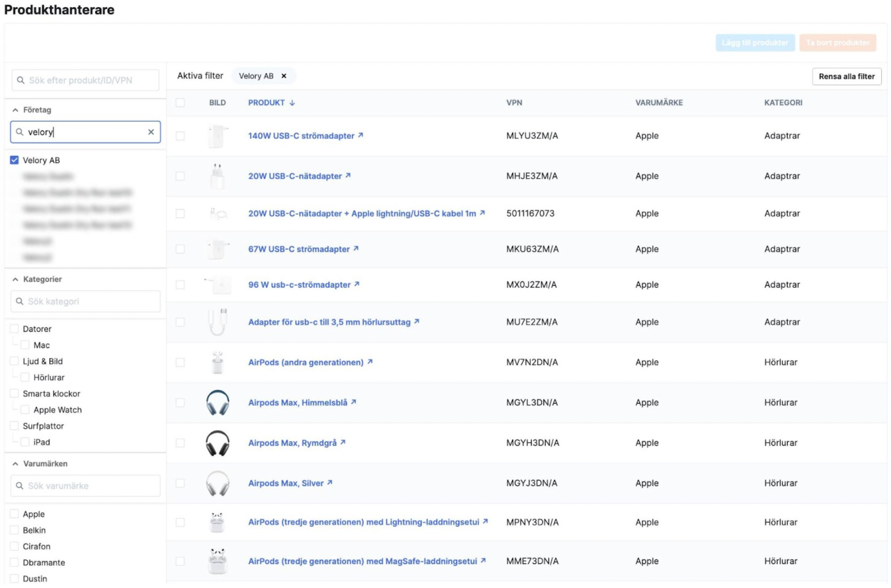The height and width of the screenshot is (588, 891).
Task: Focus the company search field containing 'velory'
Action: coord(85,132)
